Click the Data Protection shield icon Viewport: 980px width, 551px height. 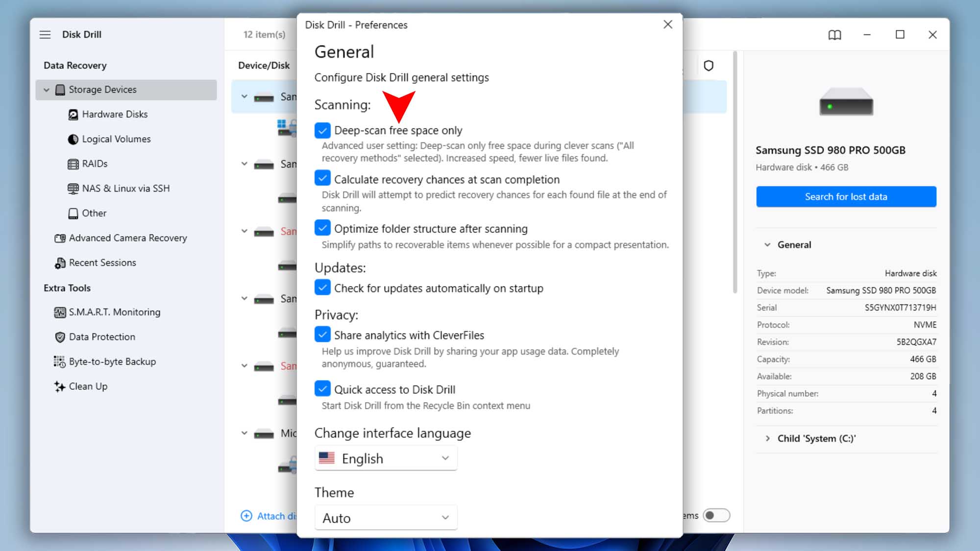pos(60,337)
